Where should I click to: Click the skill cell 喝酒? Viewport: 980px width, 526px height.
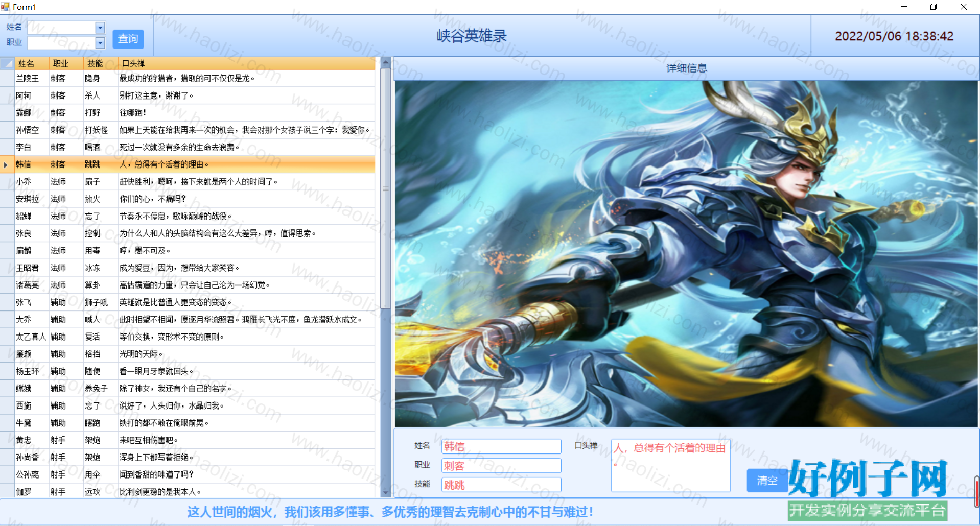pyautogui.click(x=100, y=147)
